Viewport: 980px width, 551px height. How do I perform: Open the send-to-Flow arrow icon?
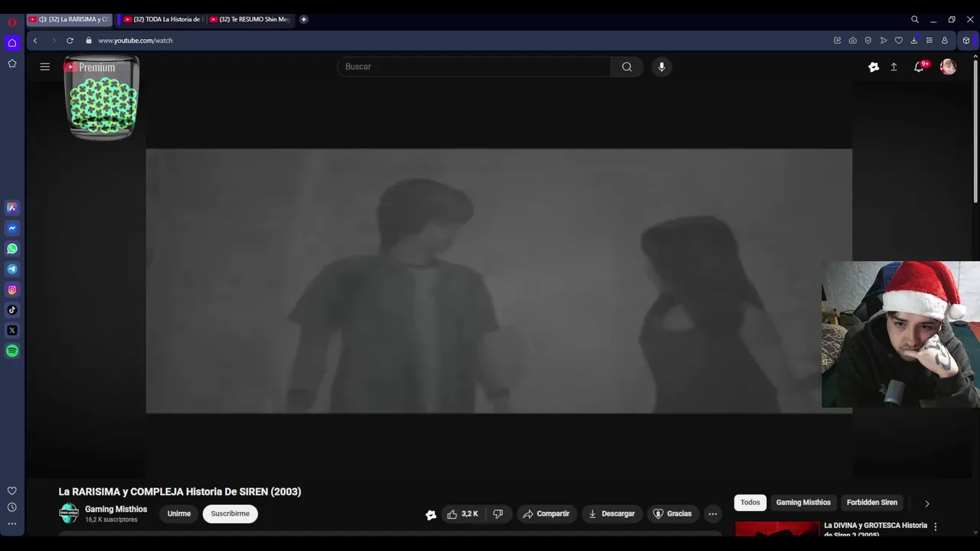pos(884,41)
